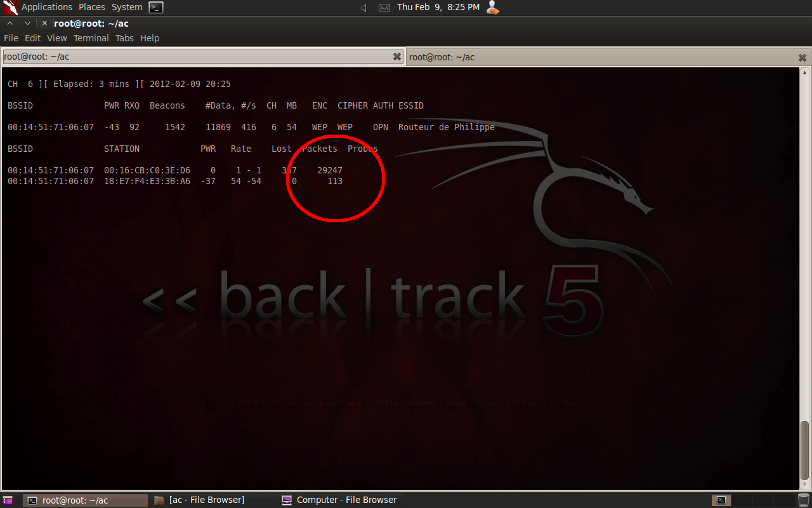Image resolution: width=812 pixels, height=508 pixels.
Task: Open the Applications menu label
Action: point(47,7)
